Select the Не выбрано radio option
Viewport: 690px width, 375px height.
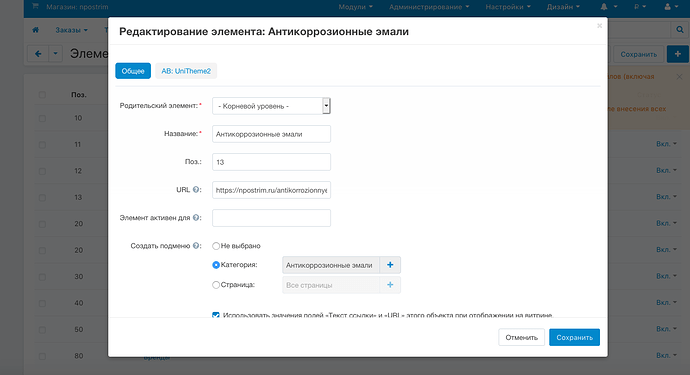pos(216,246)
